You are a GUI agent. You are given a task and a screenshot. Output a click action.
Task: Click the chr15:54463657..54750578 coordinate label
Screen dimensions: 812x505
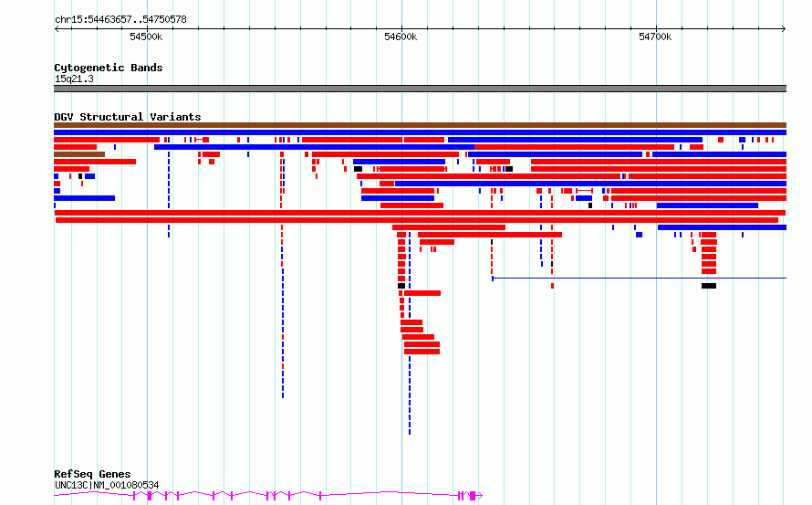[120, 19]
